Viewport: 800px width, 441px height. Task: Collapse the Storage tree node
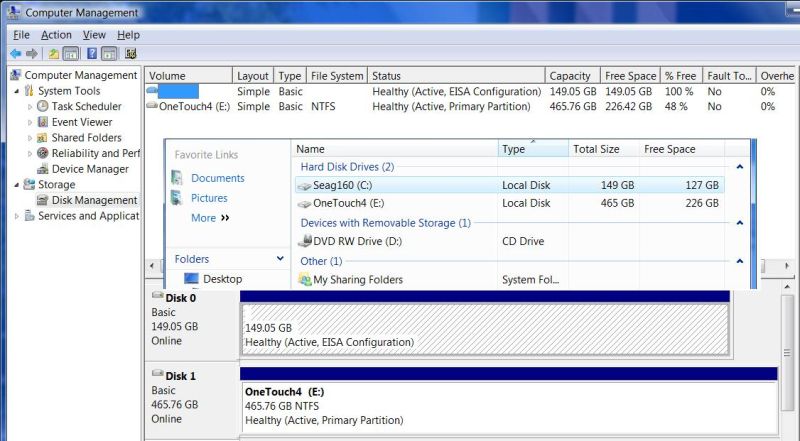click(x=17, y=185)
